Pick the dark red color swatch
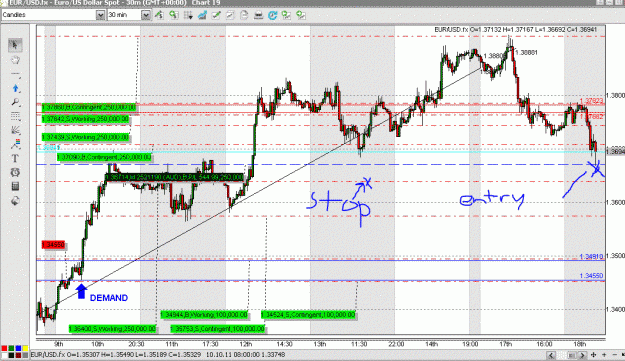The height and width of the screenshot is (361, 625). [18, 355]
